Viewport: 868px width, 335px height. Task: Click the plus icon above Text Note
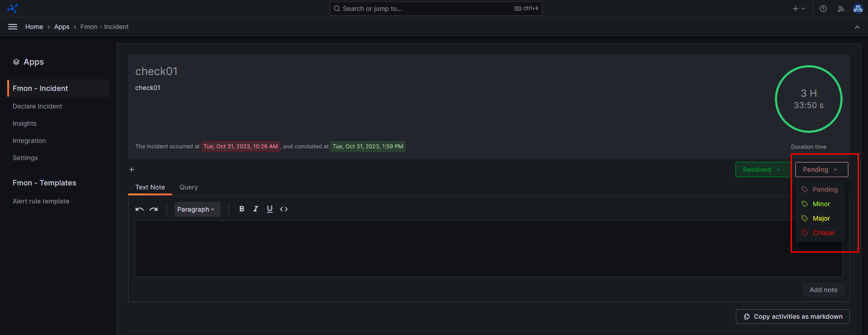click(132, 170)
